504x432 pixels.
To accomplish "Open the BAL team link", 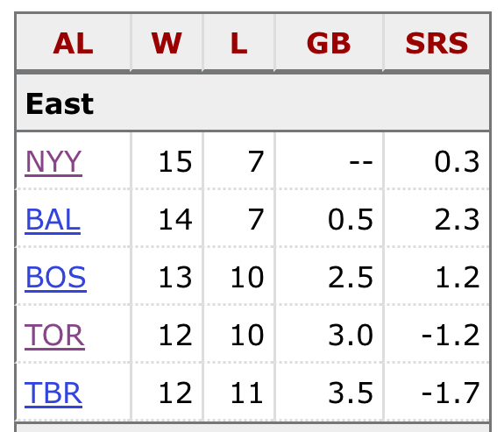I will [x=53, y=220].
